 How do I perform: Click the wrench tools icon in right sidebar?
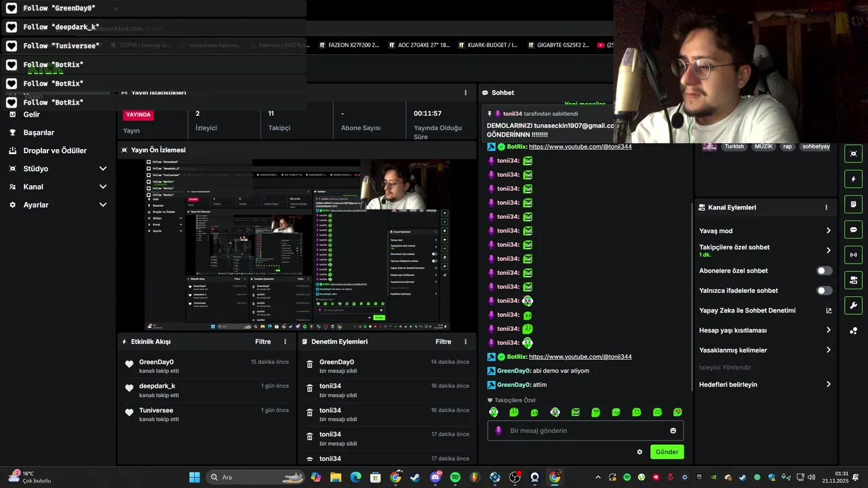(853, 305)
